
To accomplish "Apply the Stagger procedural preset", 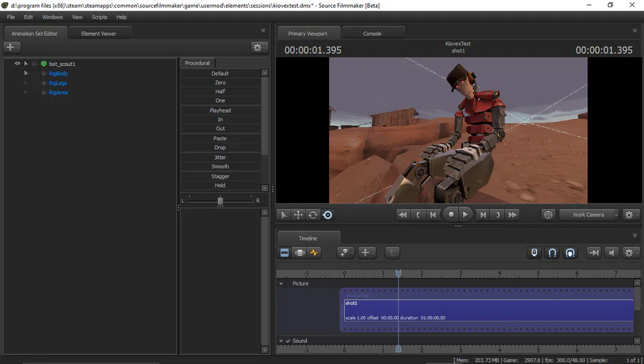I will point(220,176).
